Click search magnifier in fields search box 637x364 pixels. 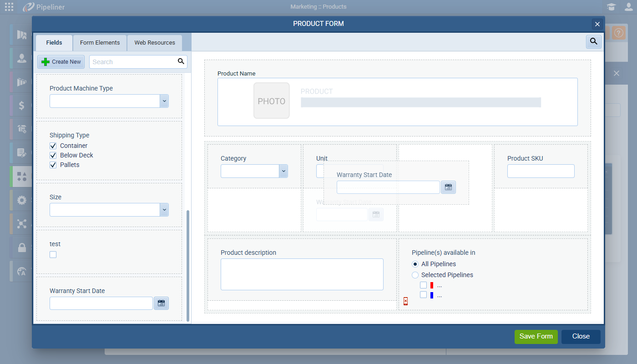pyautogui.click(x=181, y=61)
